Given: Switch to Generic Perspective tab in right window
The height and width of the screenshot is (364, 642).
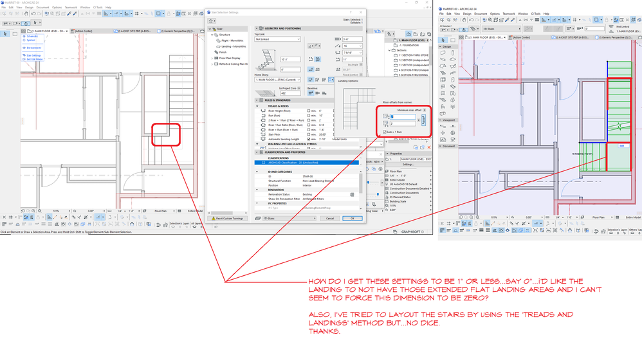Looking at the screenshot, I should coord(614,37).
